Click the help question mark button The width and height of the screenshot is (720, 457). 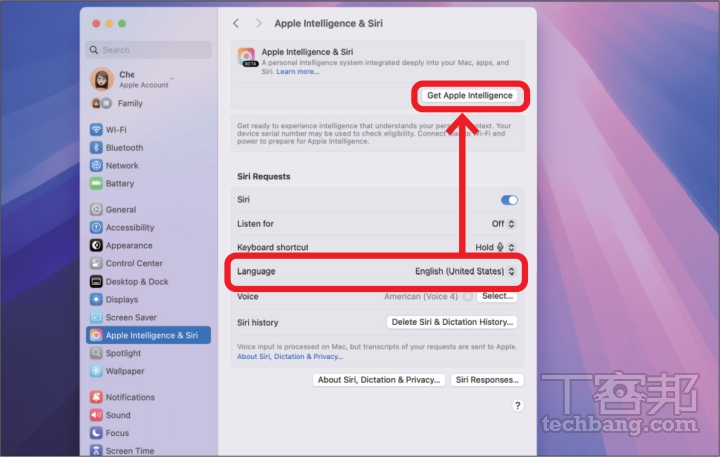[518, 406]
